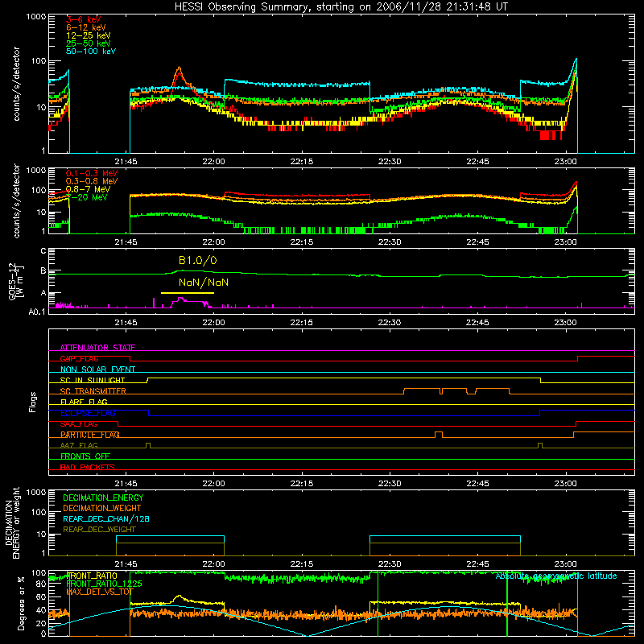Click the ECLIPSE_FLAG label
This screenshot has width=644, height=644.
click(x=88, y=413)
